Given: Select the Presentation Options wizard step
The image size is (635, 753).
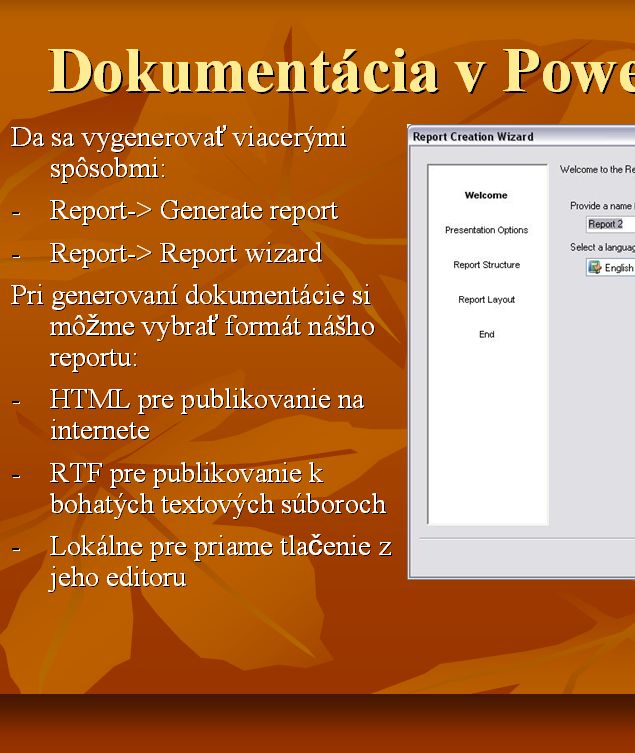Looking at the screenshot, I should pos(486,230).
